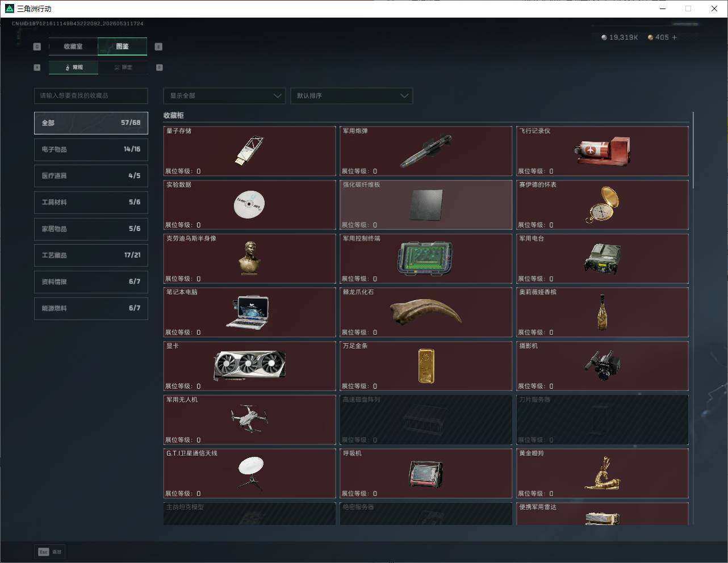Show the 全部 category (57/68)

91,123
